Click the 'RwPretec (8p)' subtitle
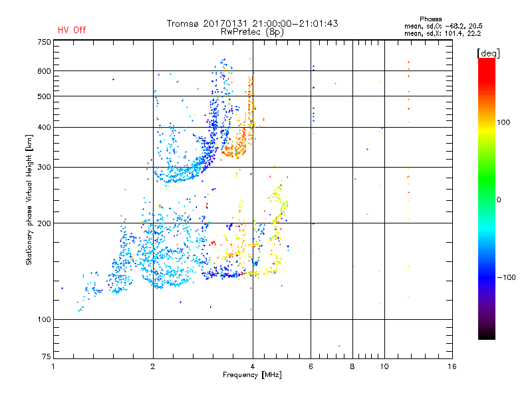The height and width of the screenshot is (399, 532). (x=252, y=32)
